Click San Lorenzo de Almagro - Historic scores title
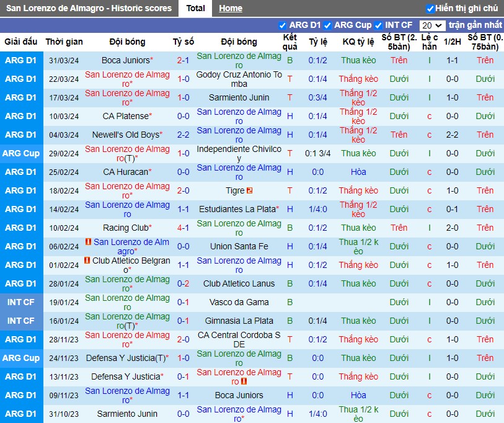504x423 pixels. click(89, 8)
